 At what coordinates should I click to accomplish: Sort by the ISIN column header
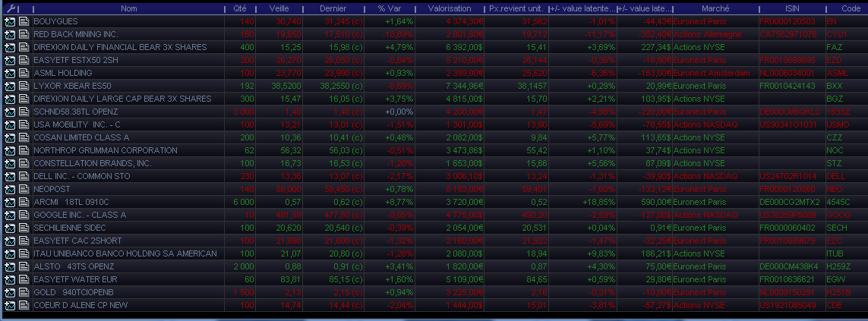[x=792, y=9]
